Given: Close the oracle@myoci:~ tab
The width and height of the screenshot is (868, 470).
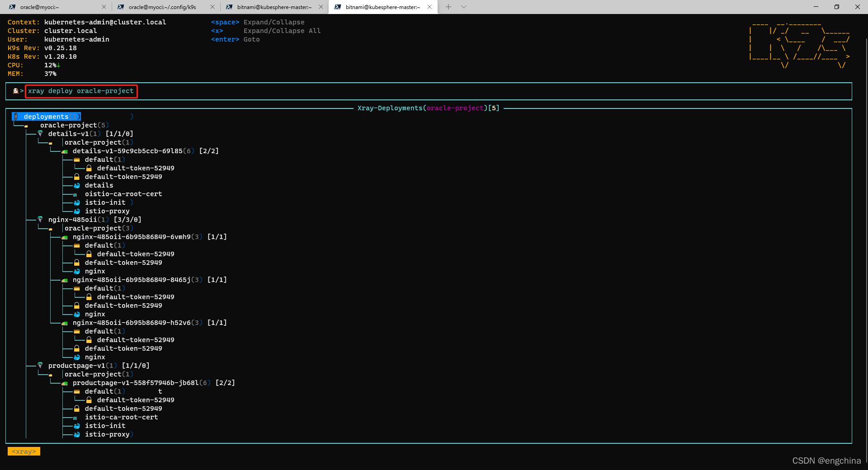Looking at the screenshot, I should click(x=104, y=7).
